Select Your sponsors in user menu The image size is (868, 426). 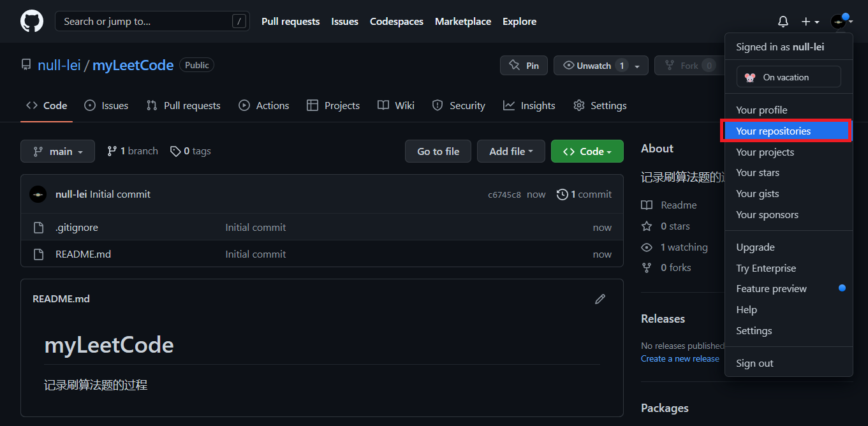tap(789, 215)
